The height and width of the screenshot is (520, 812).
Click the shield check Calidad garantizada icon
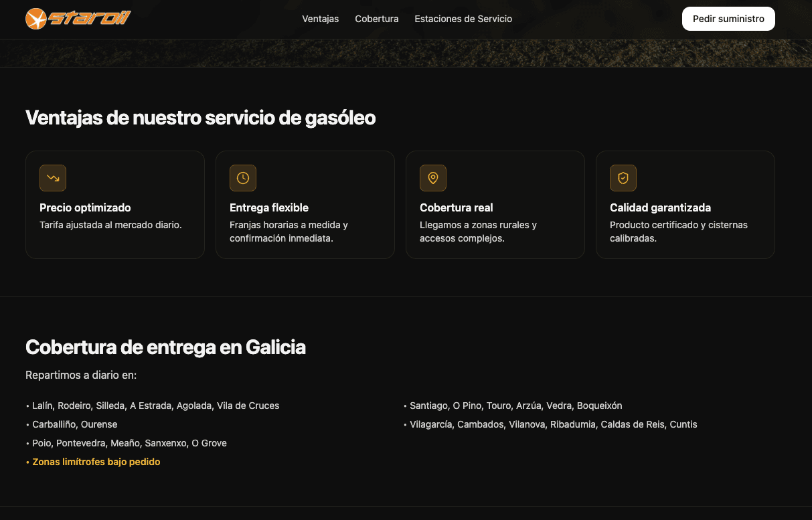click(623, 178)
